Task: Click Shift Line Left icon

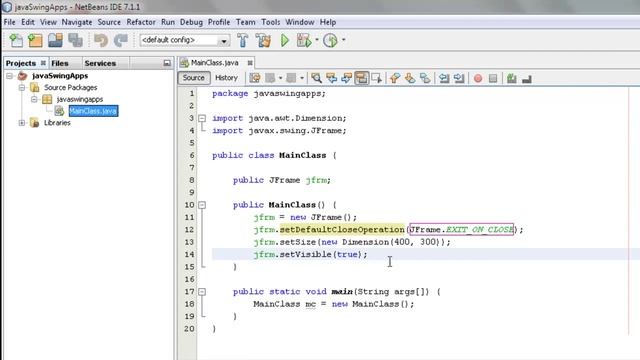Action: click(x=444, y=78)
